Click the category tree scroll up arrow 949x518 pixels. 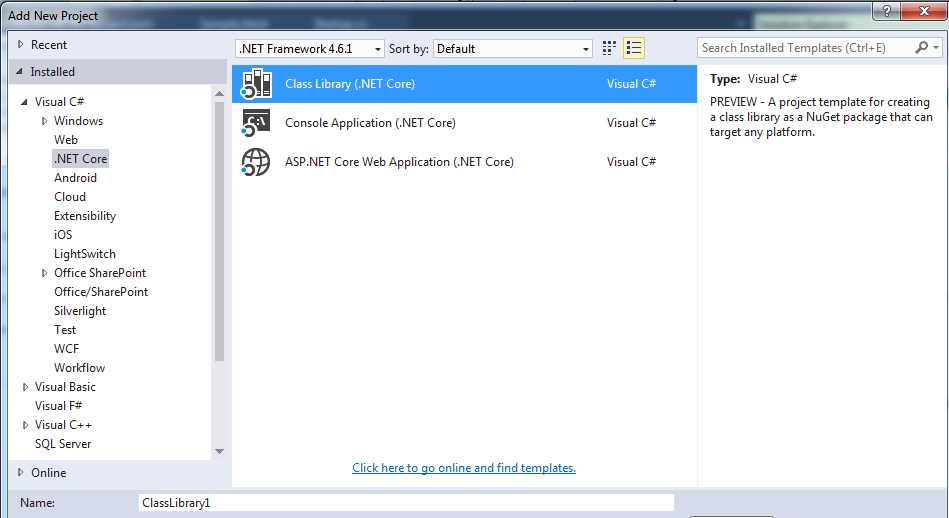click(x=219, y=93)
